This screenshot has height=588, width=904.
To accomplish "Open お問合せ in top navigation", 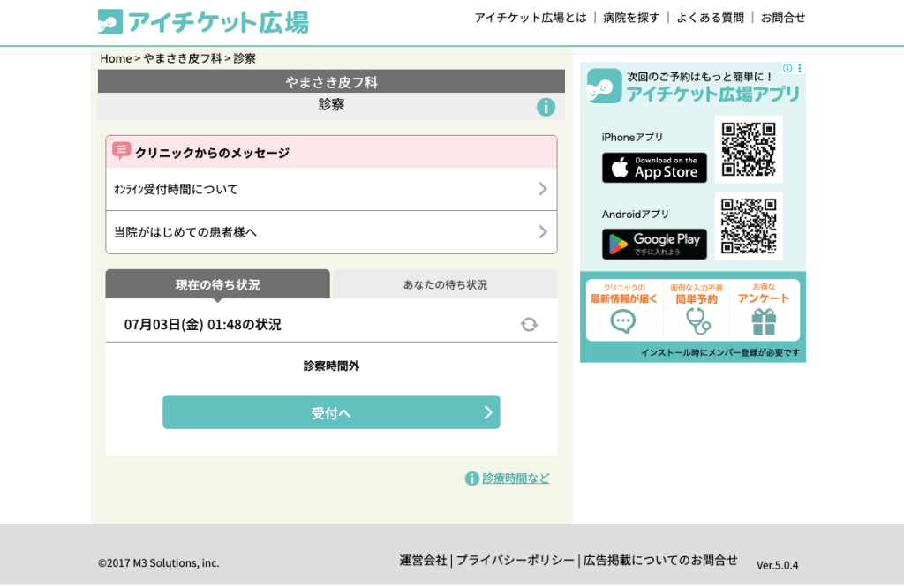I will pos(783,18).
